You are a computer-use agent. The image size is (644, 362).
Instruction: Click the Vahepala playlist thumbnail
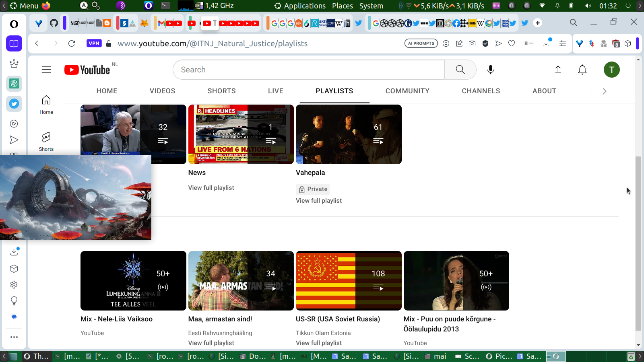pyautogui.click(x=349, y=134)
